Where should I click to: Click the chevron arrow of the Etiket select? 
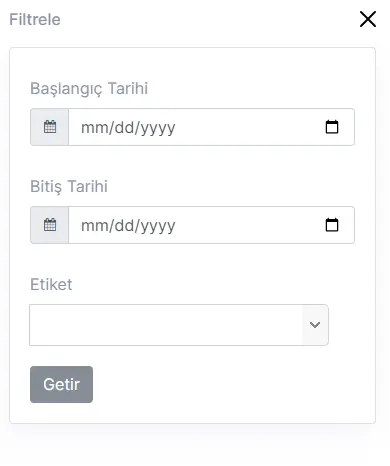coord(315,325)
